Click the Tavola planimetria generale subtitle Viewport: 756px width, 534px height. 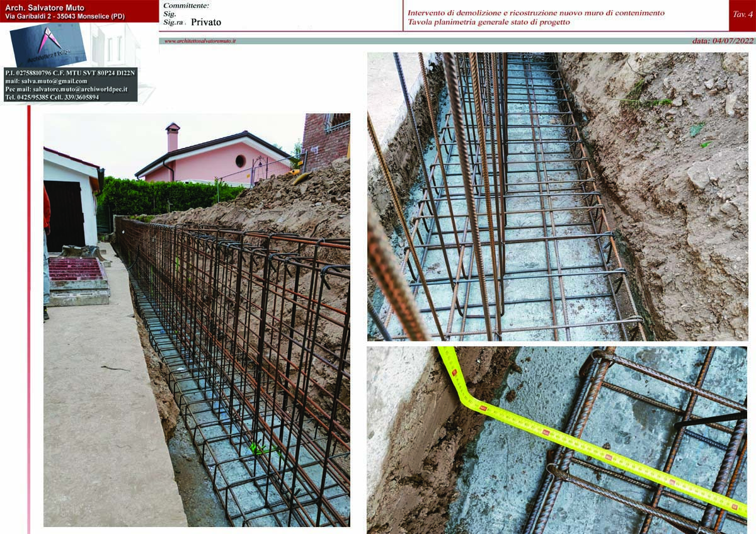click(488, 22)
